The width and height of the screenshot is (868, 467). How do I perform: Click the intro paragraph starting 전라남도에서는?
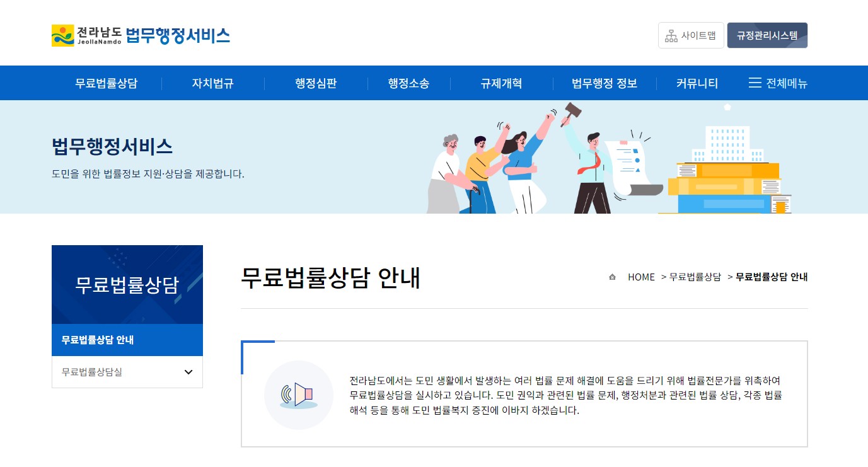[x=566, y=396]
